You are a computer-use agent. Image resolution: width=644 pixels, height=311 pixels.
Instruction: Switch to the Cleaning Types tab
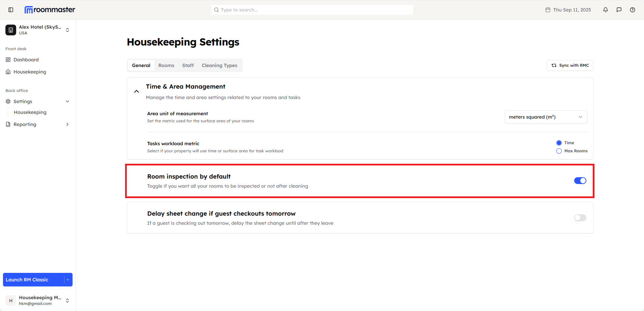click(219, 65)
